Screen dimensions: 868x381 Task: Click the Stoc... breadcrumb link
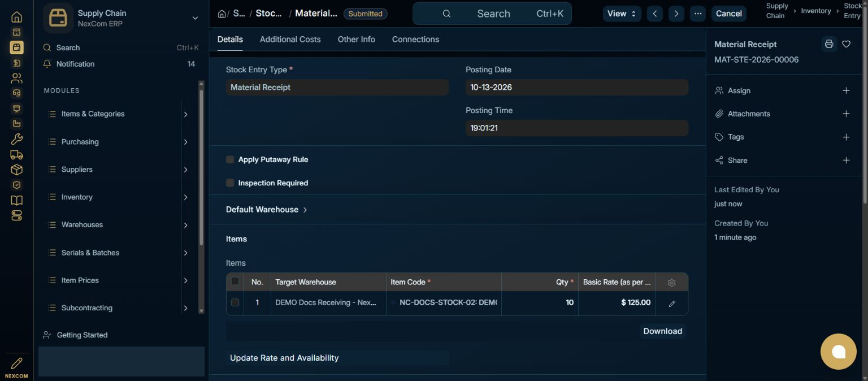click(268, 14)
